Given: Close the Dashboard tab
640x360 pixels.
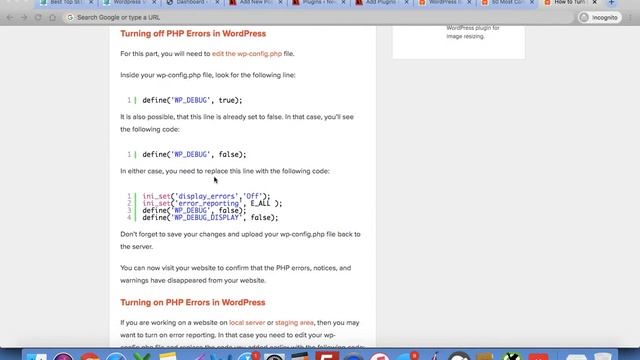Looking at the screenshot, I should [x=217, y=3].
